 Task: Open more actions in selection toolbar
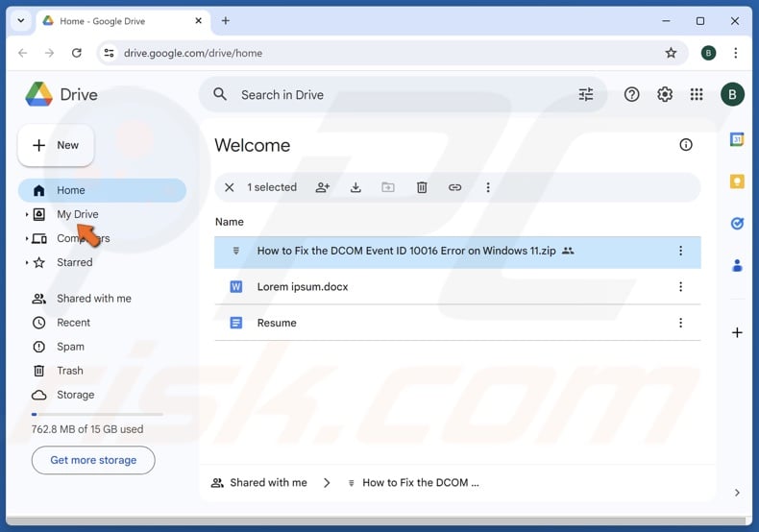[488, 187]
